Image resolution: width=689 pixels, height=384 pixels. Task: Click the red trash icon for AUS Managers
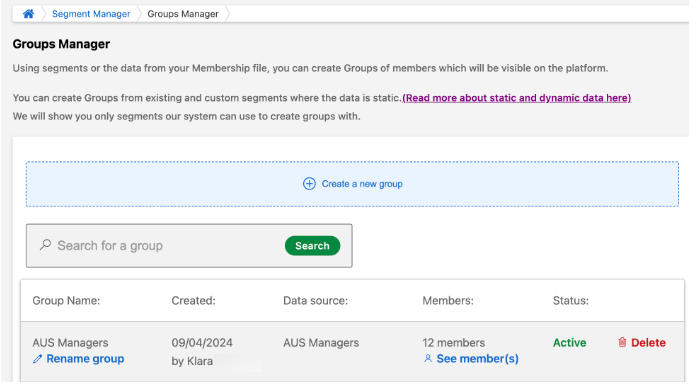[622, 342]
